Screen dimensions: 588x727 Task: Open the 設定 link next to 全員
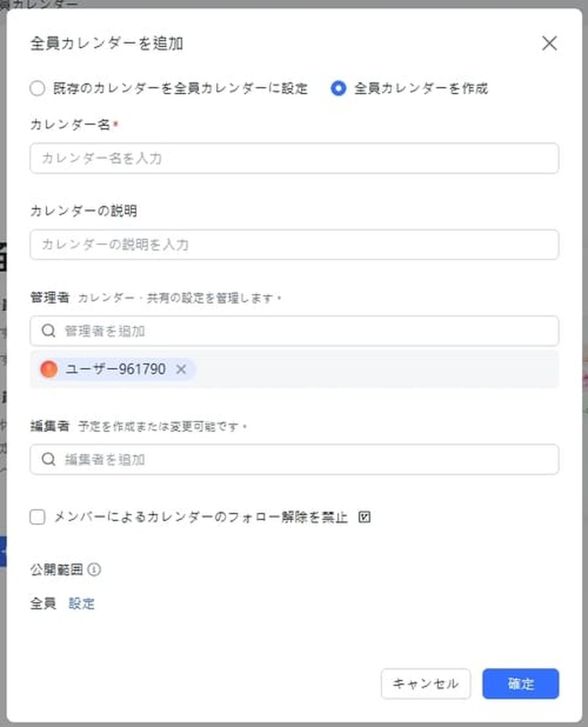coord(82,603)
